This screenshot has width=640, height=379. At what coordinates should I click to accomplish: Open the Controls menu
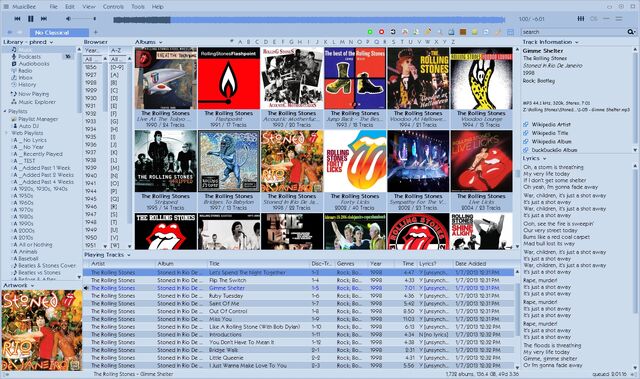[113, 7]
